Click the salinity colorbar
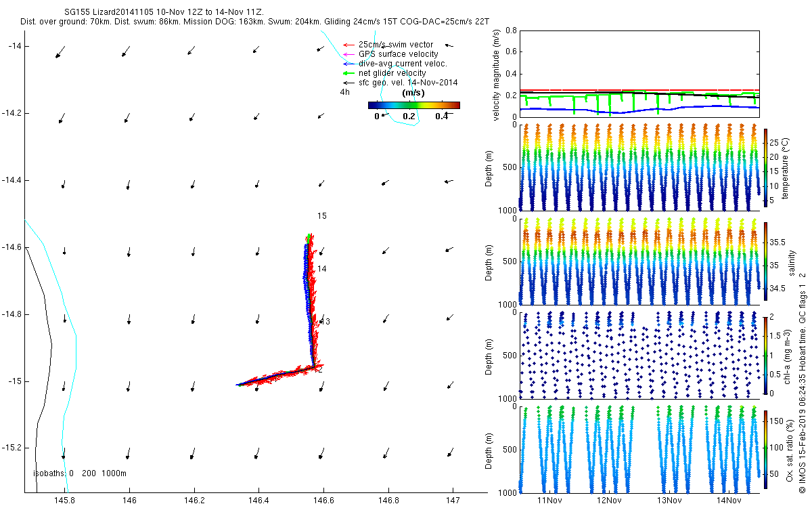 765,261
